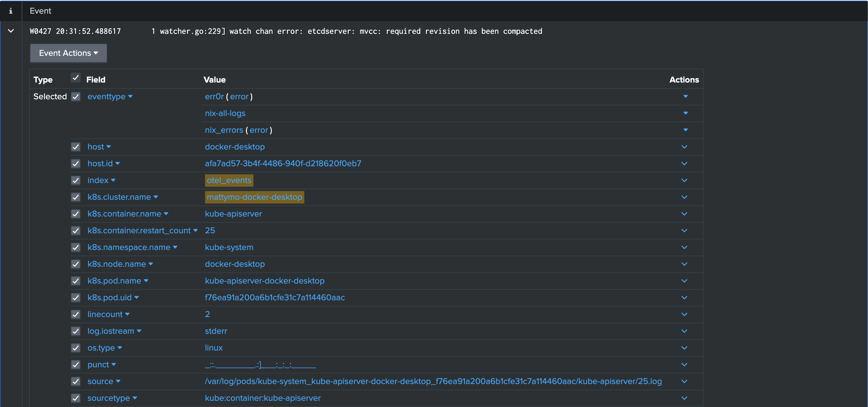This screenshot has width=868, height=407.
Task: Click the info icon beside Event title
Action: [x=11, y=11]
